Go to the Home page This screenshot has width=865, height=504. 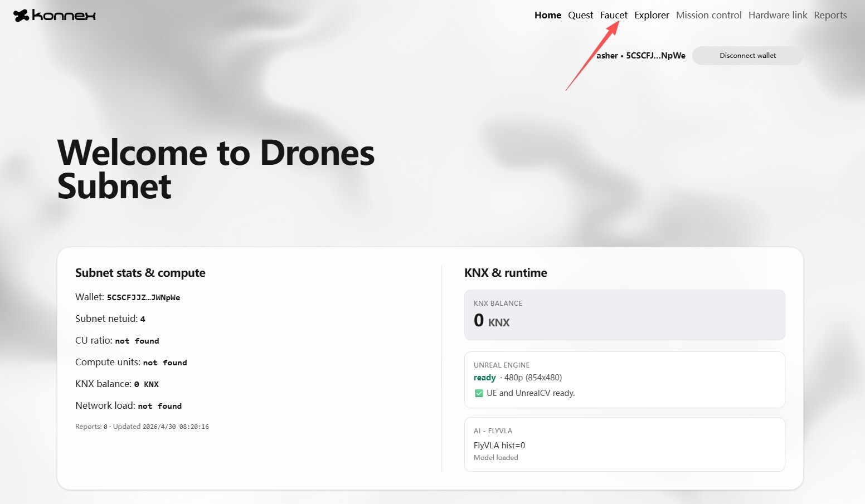tap(547, 15)
